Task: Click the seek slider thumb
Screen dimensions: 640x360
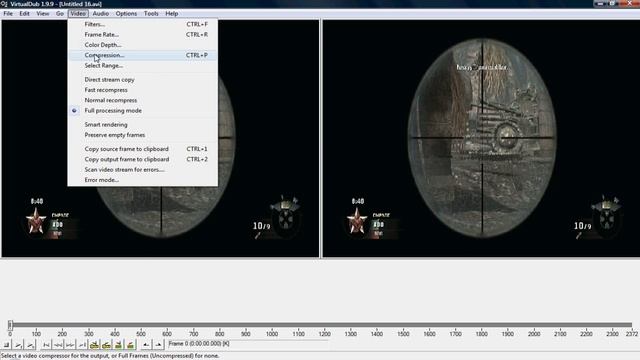Action: tap(10, 325)
